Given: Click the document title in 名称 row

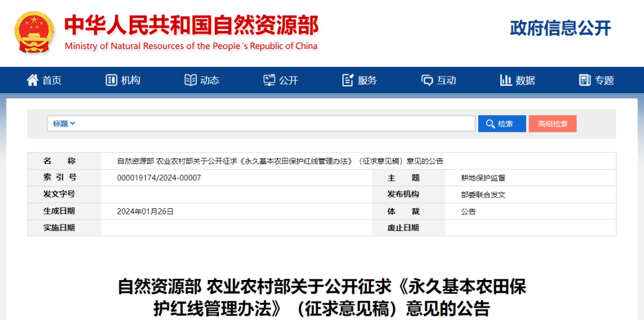Looking at the screenshot, I should tap(280, 161).
